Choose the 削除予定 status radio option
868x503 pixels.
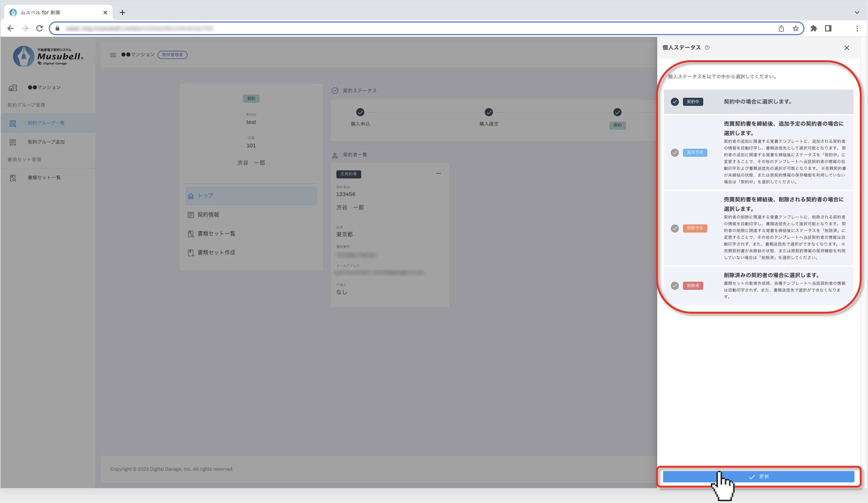(x=674, y=228)
